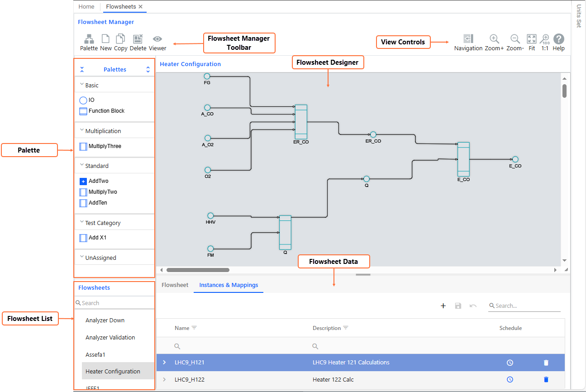Open schedule clock for LHC9_H122
The image size is (586, 392).
point(510,380)
